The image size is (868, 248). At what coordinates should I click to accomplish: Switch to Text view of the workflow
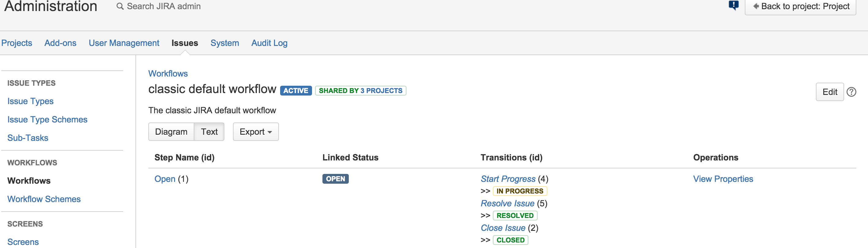coord(209,132)
